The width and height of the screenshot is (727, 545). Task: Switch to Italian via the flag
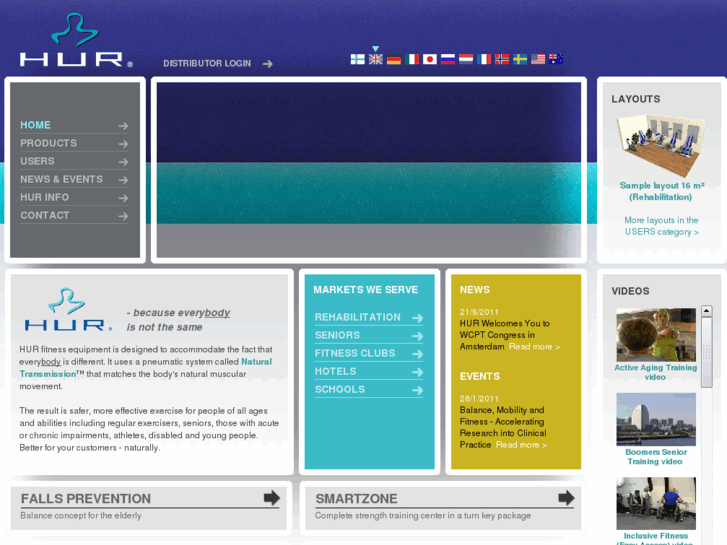pos(412,59)
